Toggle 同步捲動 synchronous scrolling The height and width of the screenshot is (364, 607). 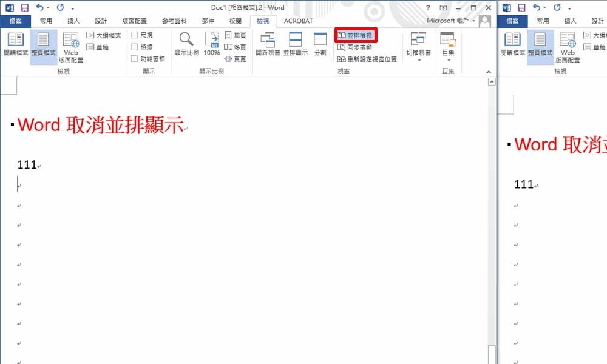[x=354, y=47]
